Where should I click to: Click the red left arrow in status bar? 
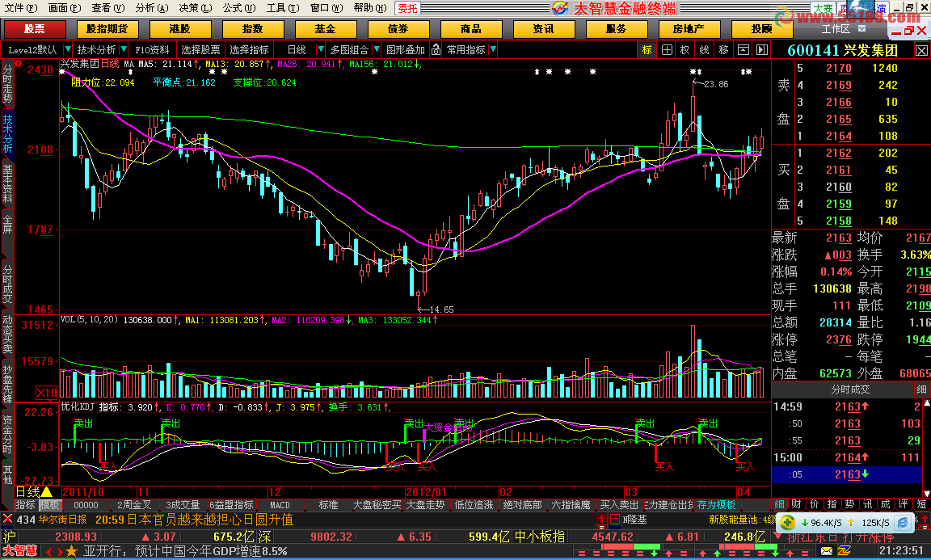(48, 552)
